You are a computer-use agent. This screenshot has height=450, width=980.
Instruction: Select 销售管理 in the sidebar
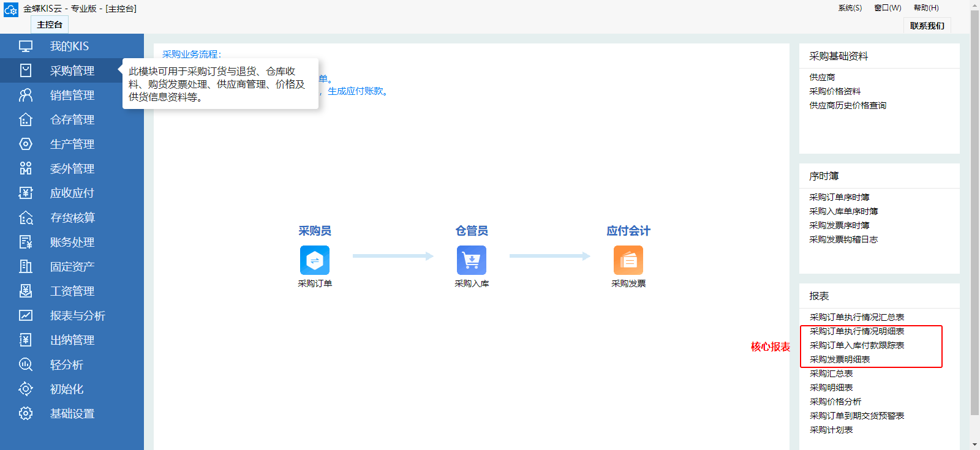coord(72,95)
